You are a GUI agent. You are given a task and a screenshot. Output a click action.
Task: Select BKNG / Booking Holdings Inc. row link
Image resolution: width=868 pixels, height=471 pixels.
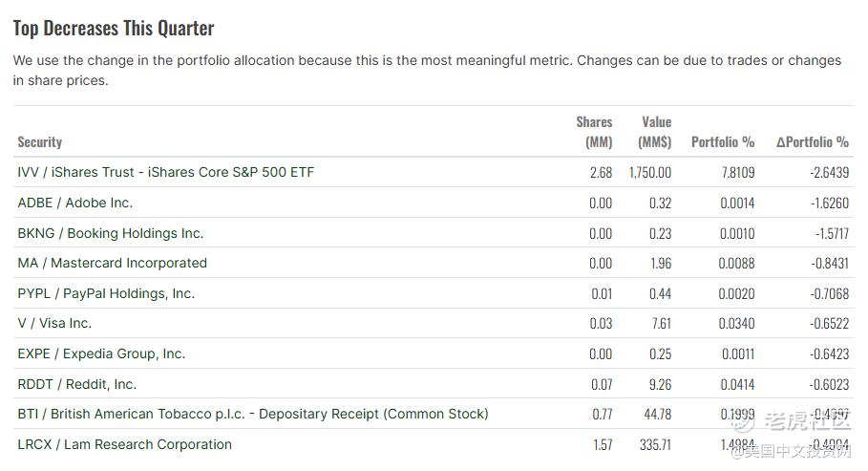click(110, 233)
